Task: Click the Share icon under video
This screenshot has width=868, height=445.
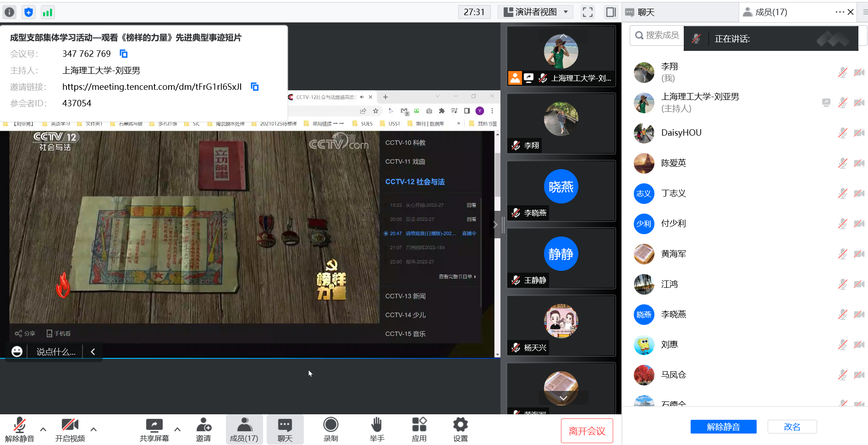Action: [25, 333]
